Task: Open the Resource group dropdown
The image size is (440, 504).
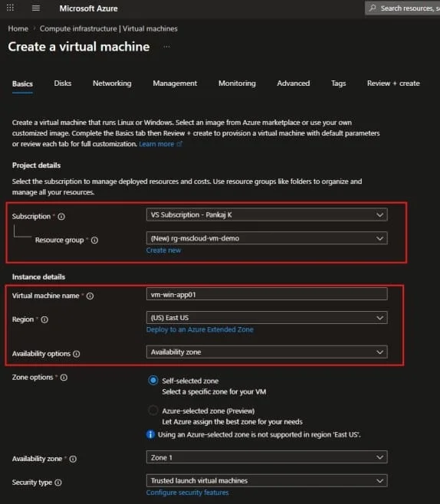Action: (267, 238)
